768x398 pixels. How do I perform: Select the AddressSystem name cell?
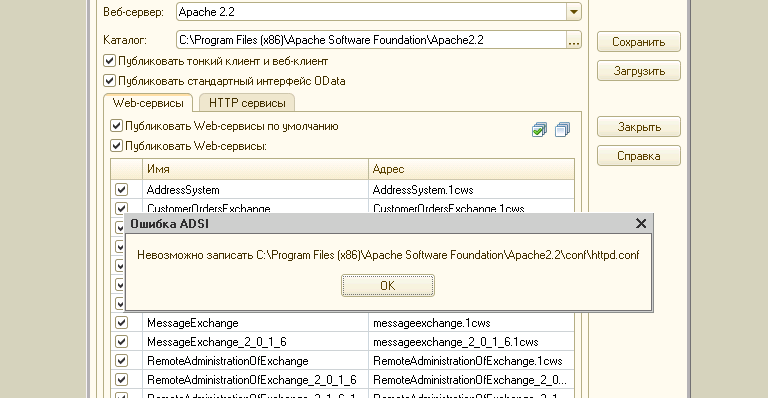[x=255, y=189]
